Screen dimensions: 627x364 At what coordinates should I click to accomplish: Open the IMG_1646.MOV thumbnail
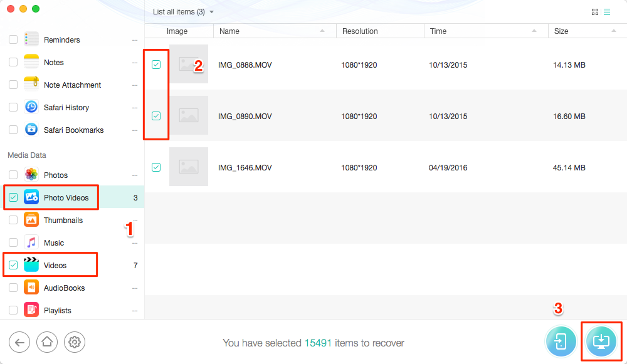(188, 167)
